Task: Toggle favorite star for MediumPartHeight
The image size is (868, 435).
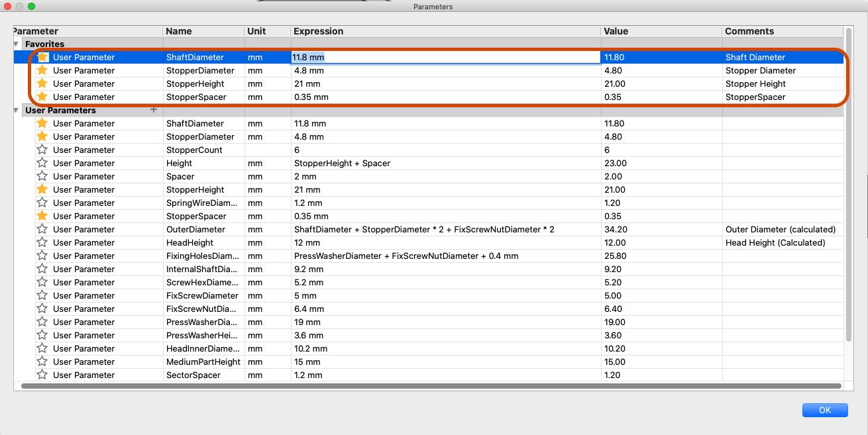Action: click(42, 362)
